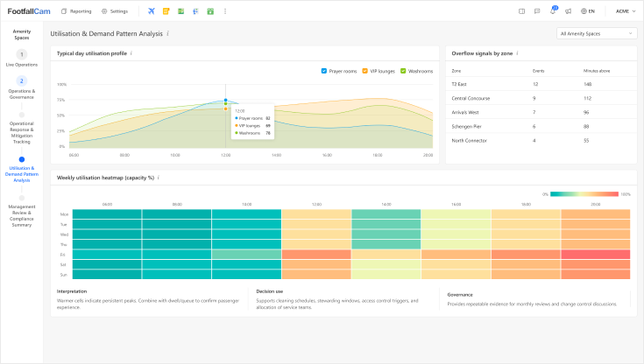Open the All Amenity Spaces dropdown
644x364 pixels.
597,33
